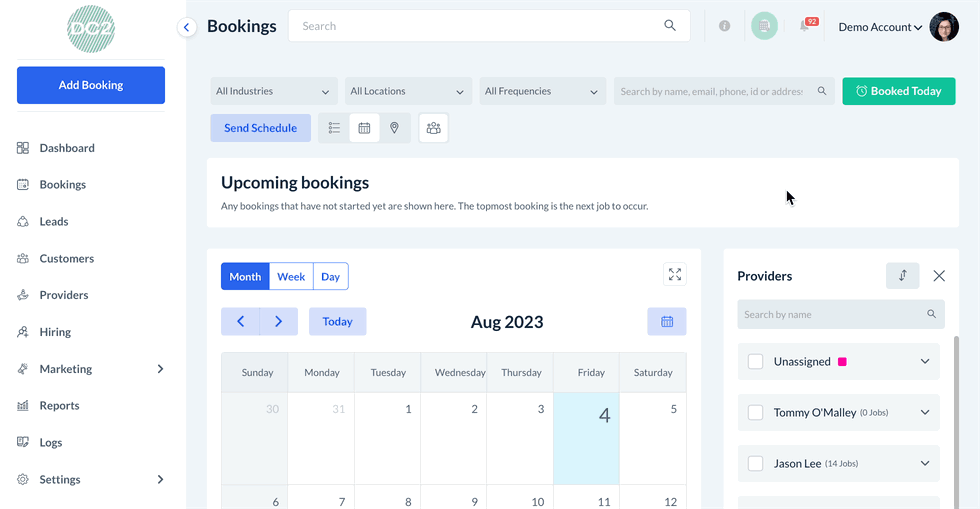Click the Send Schedule button
Image resolution: width=980 pixels, height=509 pixels.
pyautogui.click(x=261, y=128)
